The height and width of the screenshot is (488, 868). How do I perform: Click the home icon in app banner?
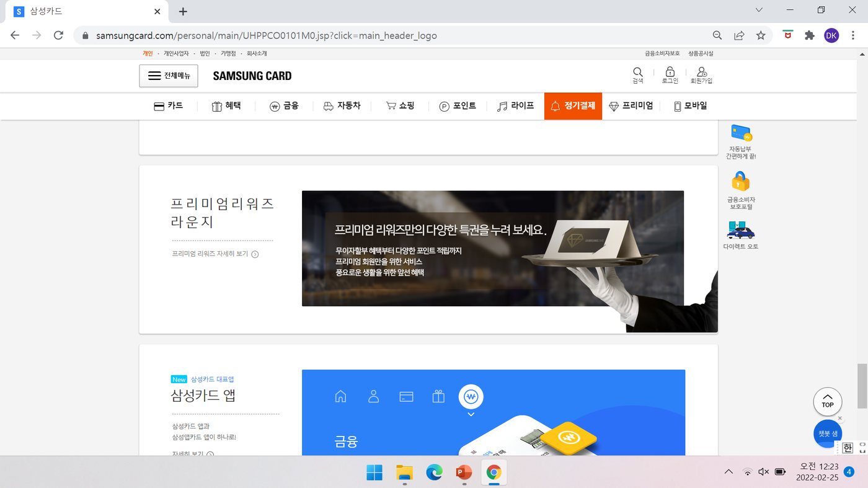coord(340,396)
